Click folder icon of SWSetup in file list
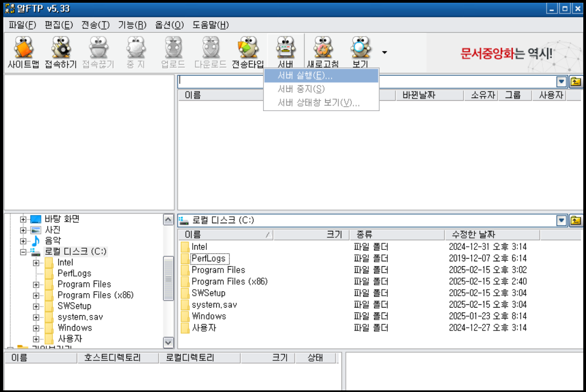Viewport: 586px width, 392px height. [185, 293]
